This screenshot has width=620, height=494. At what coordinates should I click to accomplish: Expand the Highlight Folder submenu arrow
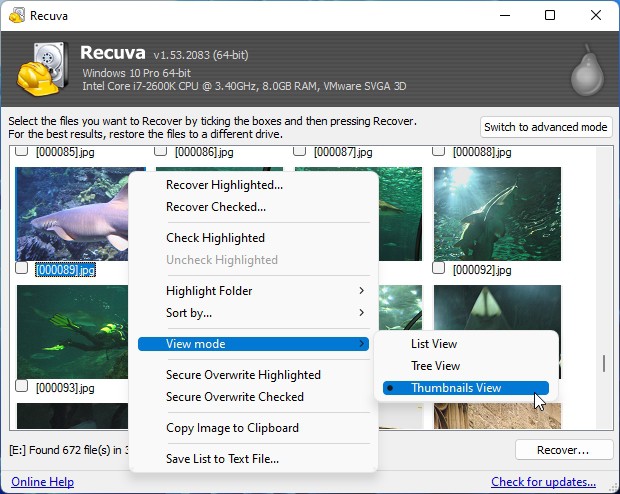361,291
